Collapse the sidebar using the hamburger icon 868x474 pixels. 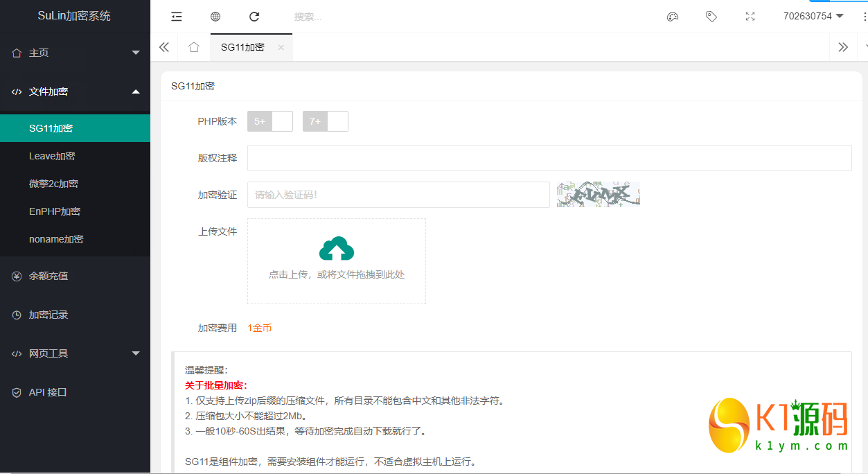(176, 16)
